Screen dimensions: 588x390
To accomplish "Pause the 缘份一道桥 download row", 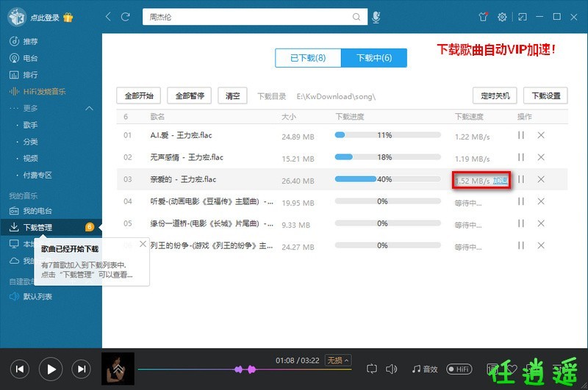I will point(521,224).
